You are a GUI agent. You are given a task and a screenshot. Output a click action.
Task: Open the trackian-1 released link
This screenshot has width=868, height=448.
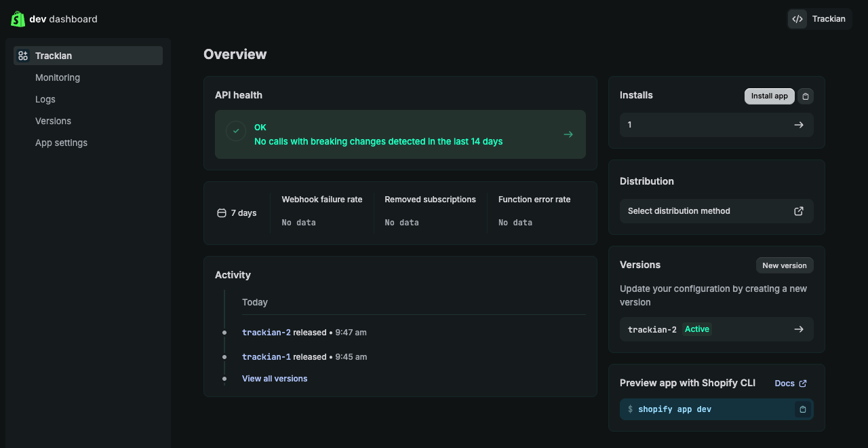267,357
